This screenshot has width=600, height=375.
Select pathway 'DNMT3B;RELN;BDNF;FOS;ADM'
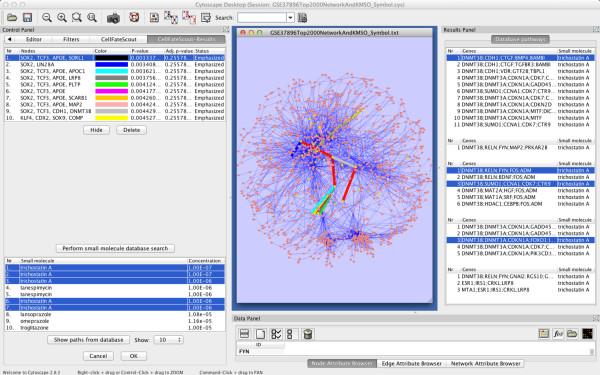pos(521,177)
